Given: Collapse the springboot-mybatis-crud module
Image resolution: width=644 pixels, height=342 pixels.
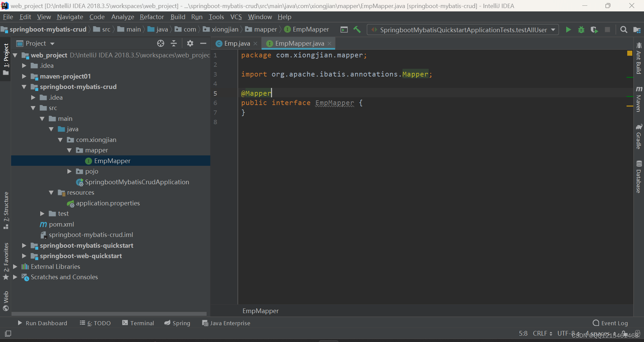Looking at the screenshot, I should click(x=24, y=87).
